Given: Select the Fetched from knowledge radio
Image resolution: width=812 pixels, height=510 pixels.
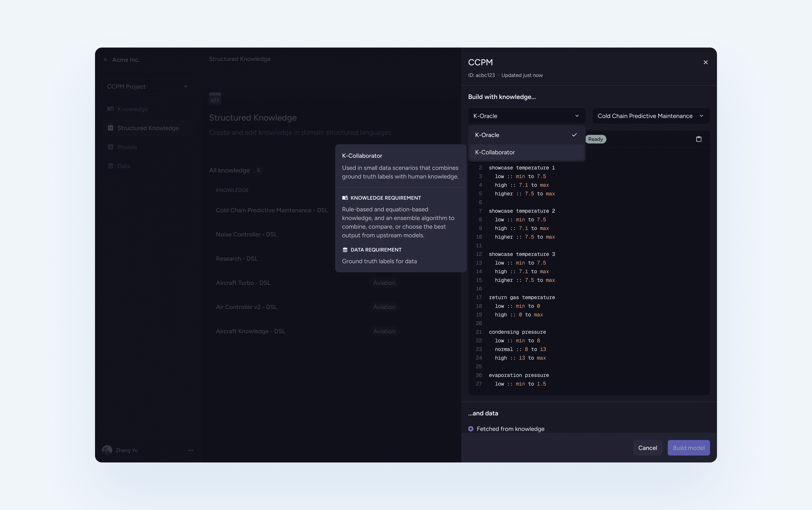Looking at the screenshot, I should tap(471, 429).
